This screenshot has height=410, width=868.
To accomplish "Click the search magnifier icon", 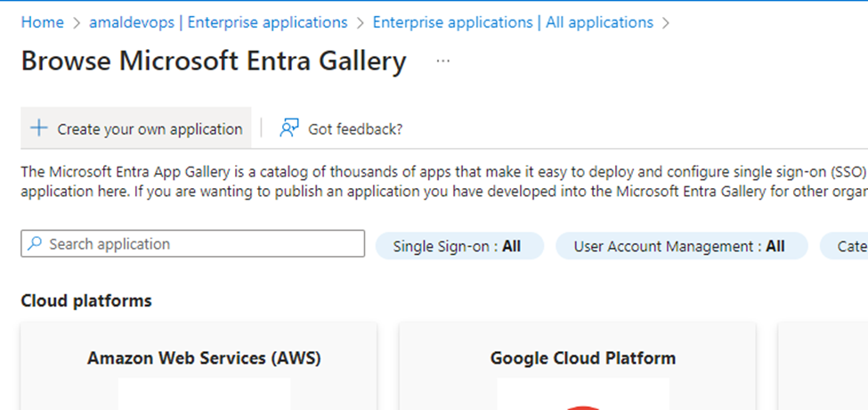I will pyautogui.click(x=35, y=243).
